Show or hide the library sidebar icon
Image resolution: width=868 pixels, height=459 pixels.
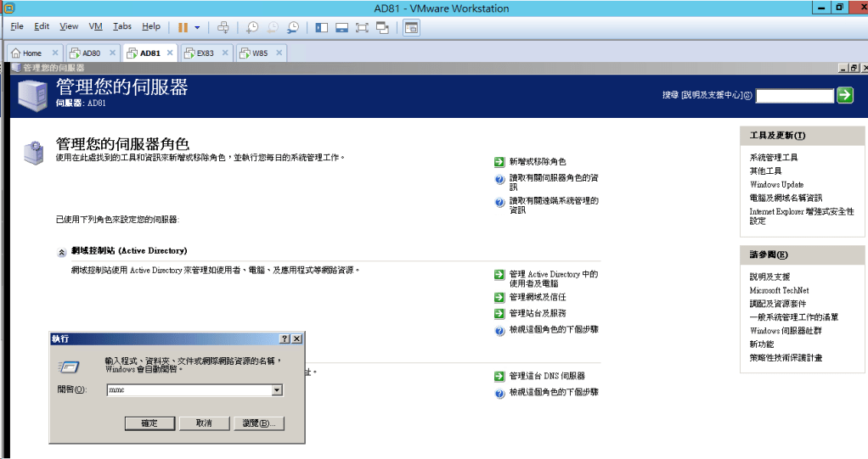[x=322, y=27]
